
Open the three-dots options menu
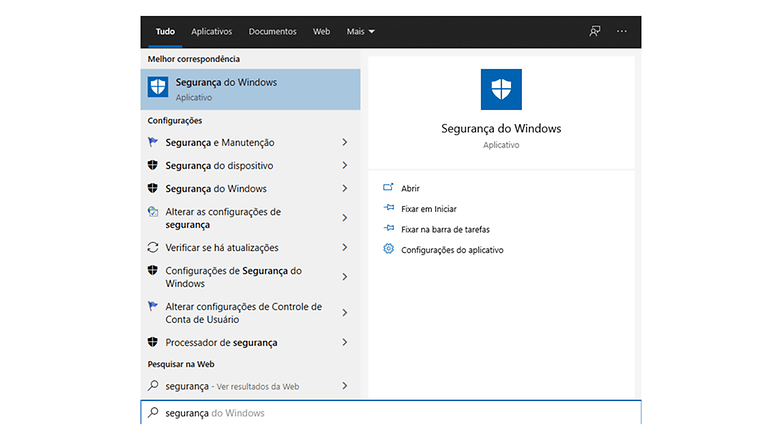(621, 31)
